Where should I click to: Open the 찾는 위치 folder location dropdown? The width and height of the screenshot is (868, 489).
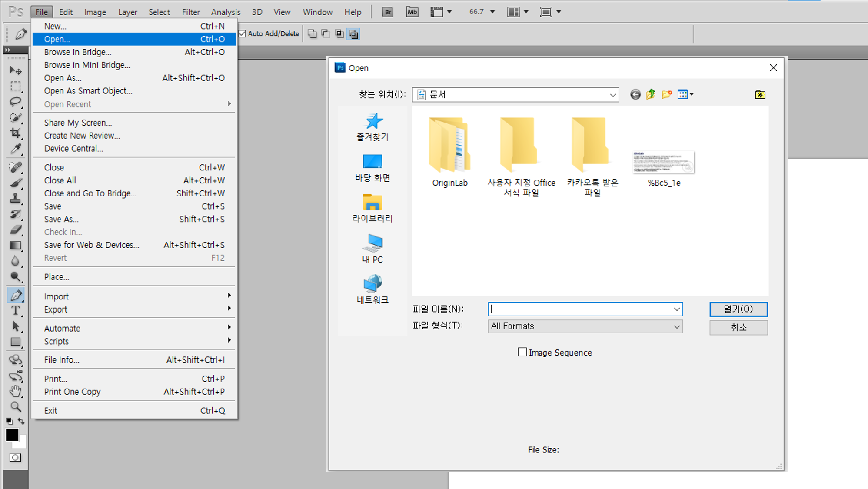coord(612,95)
